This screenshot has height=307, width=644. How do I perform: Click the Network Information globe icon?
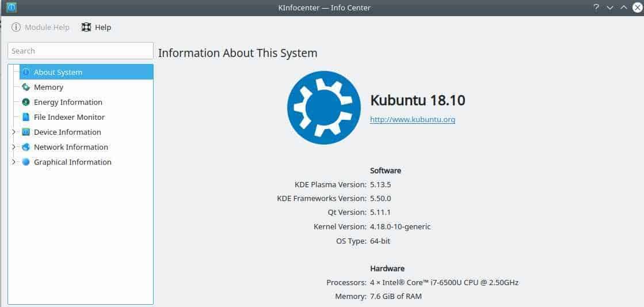26,147
